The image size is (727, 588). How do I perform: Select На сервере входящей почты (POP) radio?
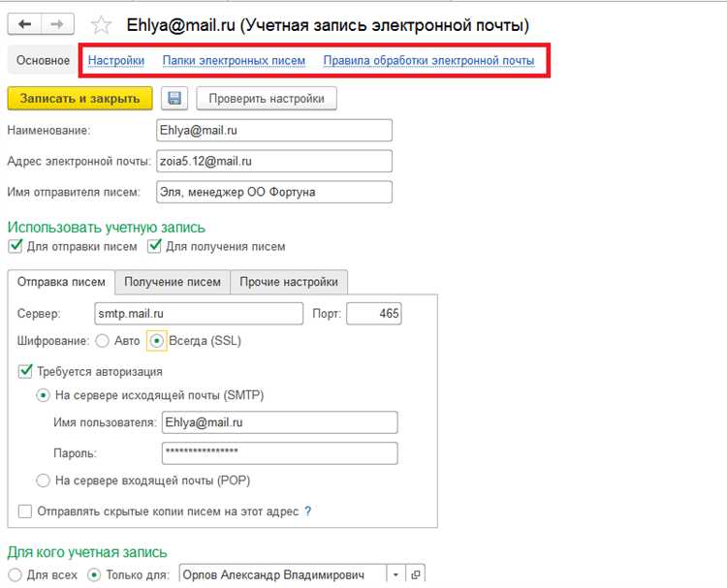(x=43, y=480)
